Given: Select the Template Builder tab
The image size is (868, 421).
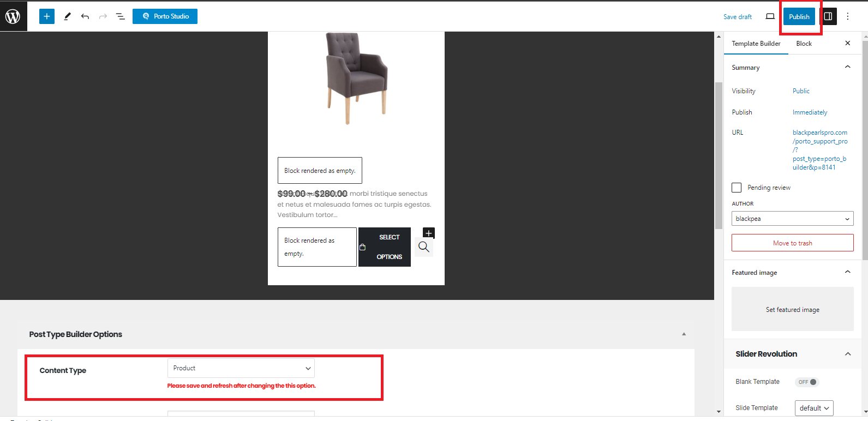Looking at the screenshot, I should [x=756, y=44].
